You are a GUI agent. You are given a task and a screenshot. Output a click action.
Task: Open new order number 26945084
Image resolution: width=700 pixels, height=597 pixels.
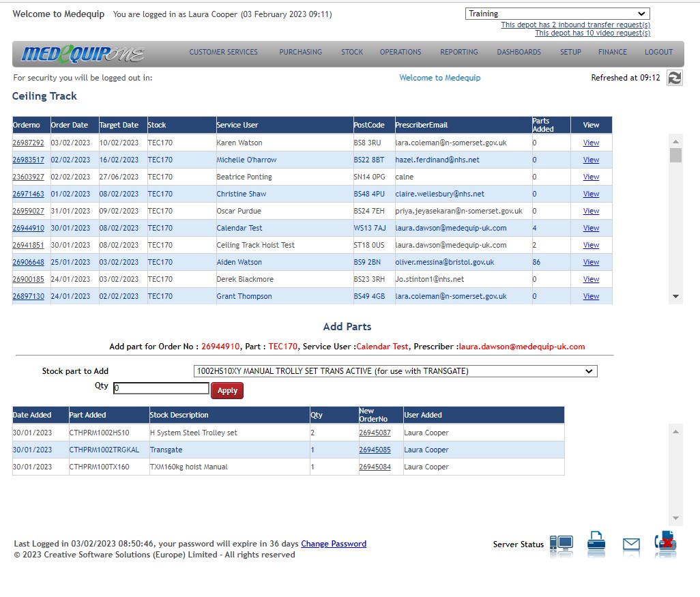pos(375,467)
